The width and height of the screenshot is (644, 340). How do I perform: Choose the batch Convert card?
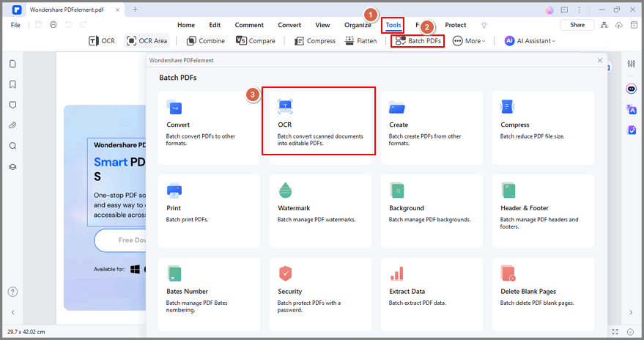pyautogui.click(x=209, y=127)
